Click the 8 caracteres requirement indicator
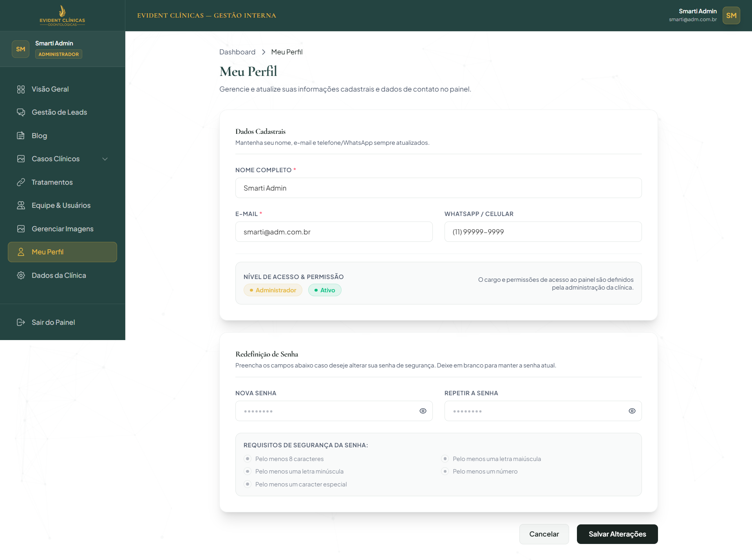This screenshot has width=752, height=560. pos(248,459)
